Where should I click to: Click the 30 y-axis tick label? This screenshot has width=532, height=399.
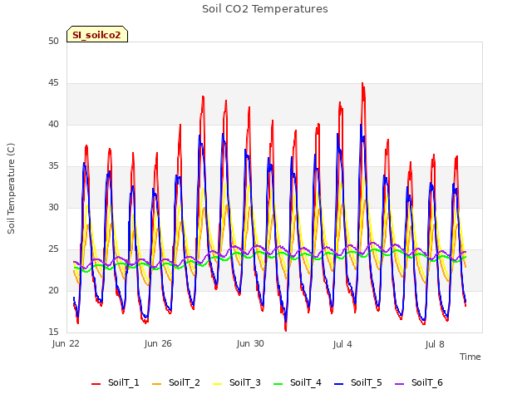[x=53, y=207]
